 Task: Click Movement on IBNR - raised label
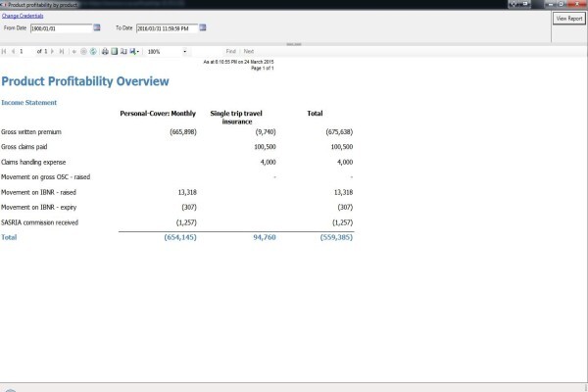click(38, 192)
